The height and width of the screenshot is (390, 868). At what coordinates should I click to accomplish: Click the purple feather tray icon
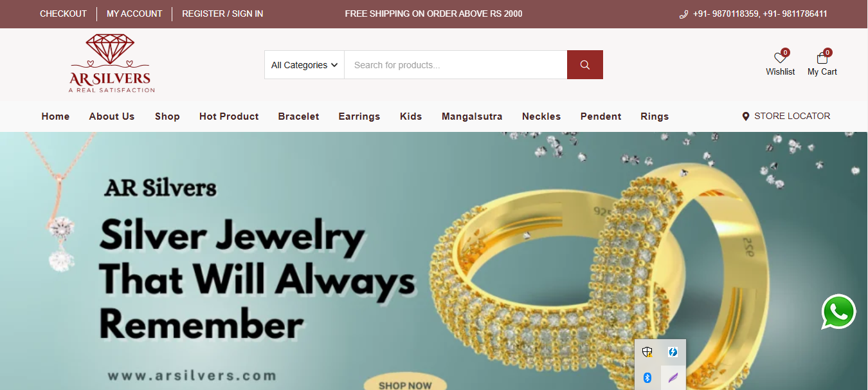pos(673,378)
